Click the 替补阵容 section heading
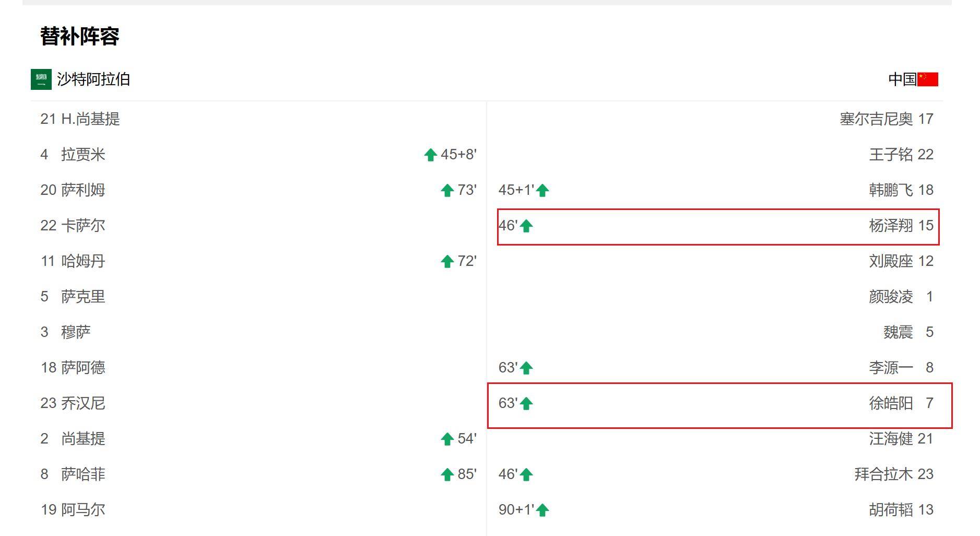Viewport: 980px width, 536px height. point(80,36)
